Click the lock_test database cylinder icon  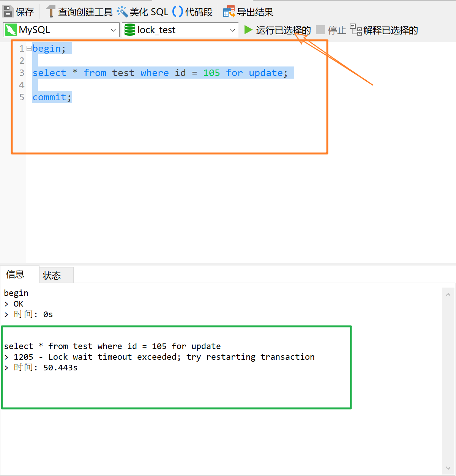click(130, 30)
